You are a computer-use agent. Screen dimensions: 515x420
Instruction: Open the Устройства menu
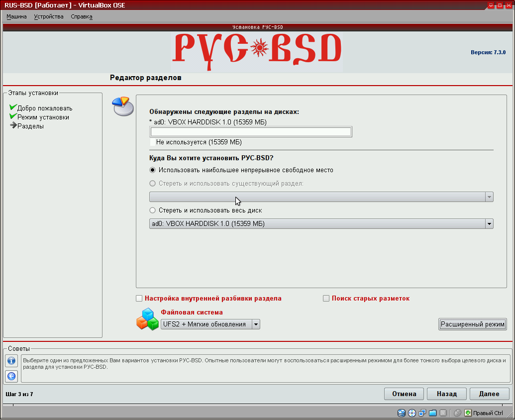49,17
